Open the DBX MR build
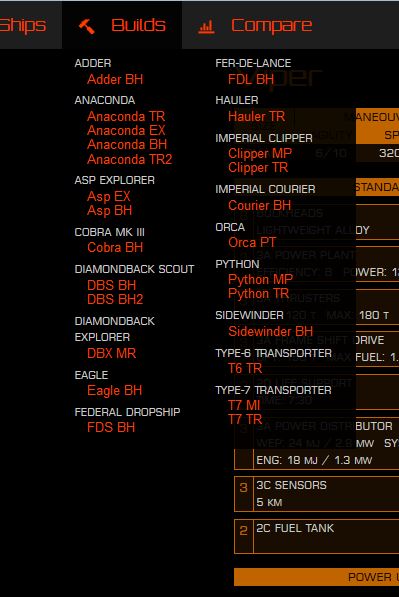This screenshot has width=399, height=597. [111, 353]
